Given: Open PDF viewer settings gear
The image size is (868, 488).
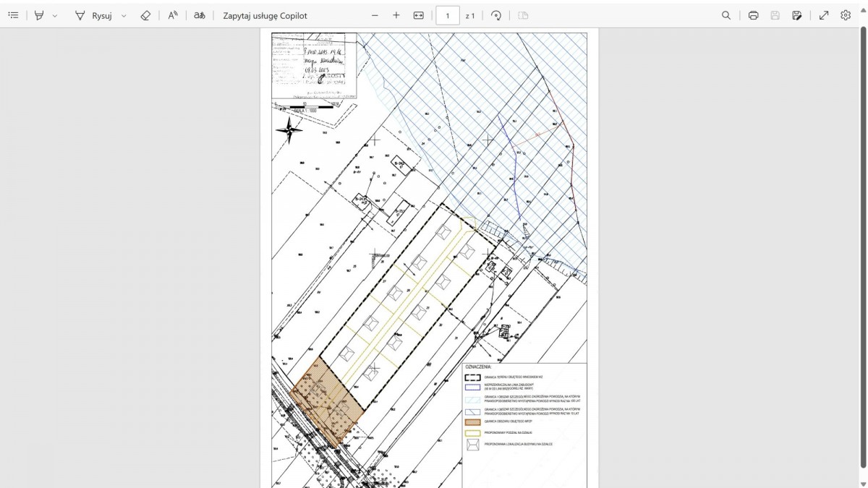Looking at the screenshot, I should coord(846,15).
